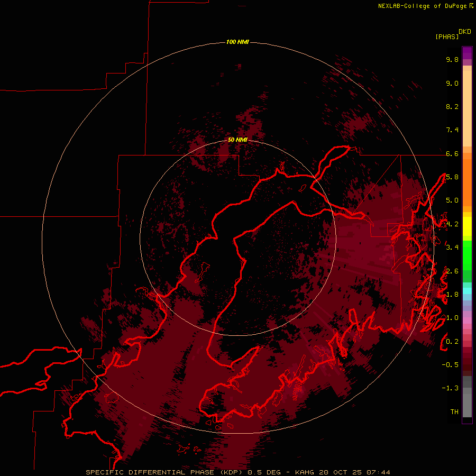Click the 20 OCT 25 date text
Image resolution: width=476 pixels, height=476 pixels.
coord(340,472)
